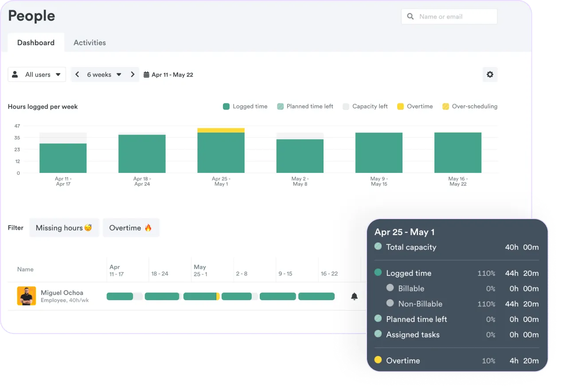
Task: Click the Logged time legend dot
Action: (226, 106)
